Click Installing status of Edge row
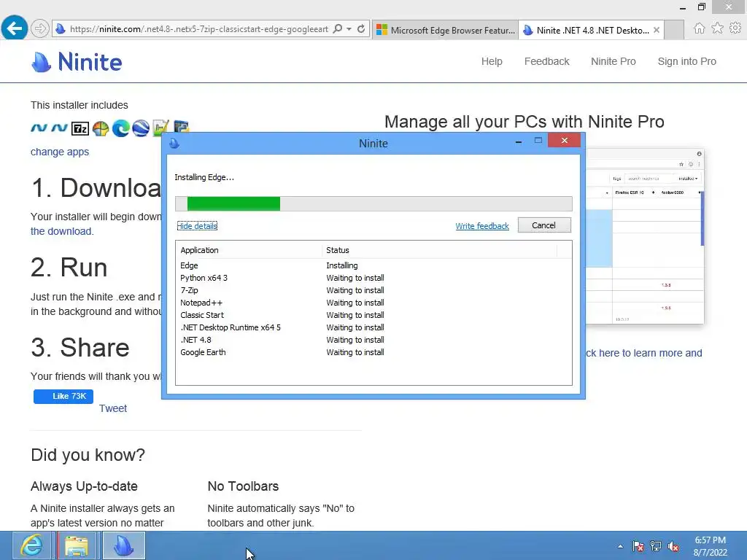747x560 pixels. click(x=341, y=265)
